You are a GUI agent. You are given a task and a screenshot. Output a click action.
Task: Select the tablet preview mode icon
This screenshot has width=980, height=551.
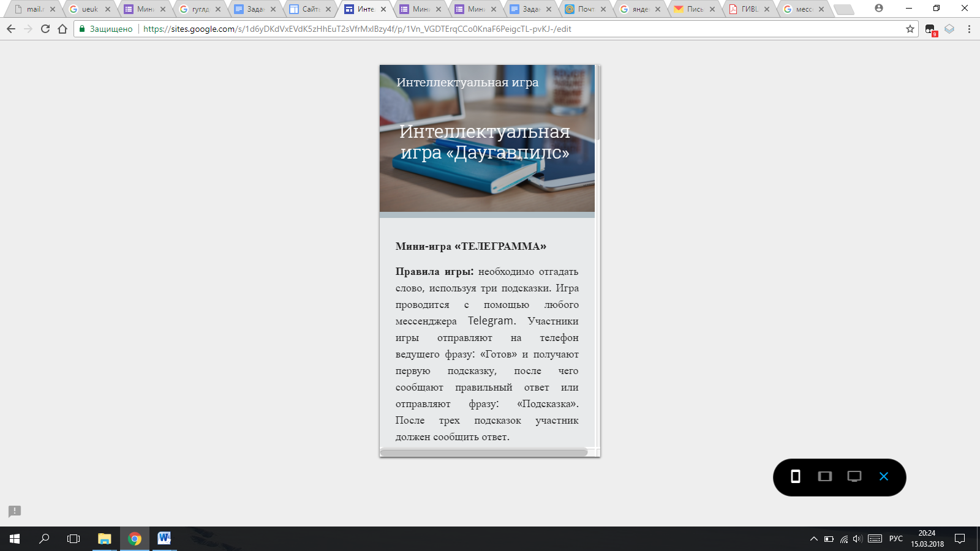click(x=824, y=476)
